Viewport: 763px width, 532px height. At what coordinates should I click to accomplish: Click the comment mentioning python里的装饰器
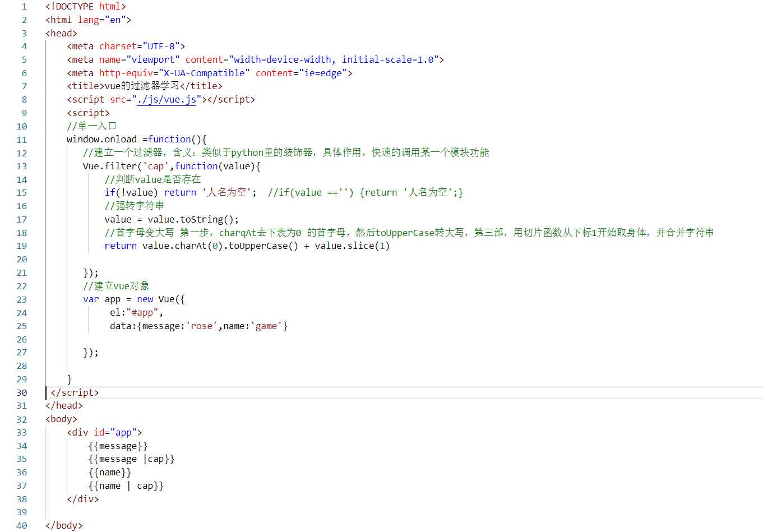[286, 152]
